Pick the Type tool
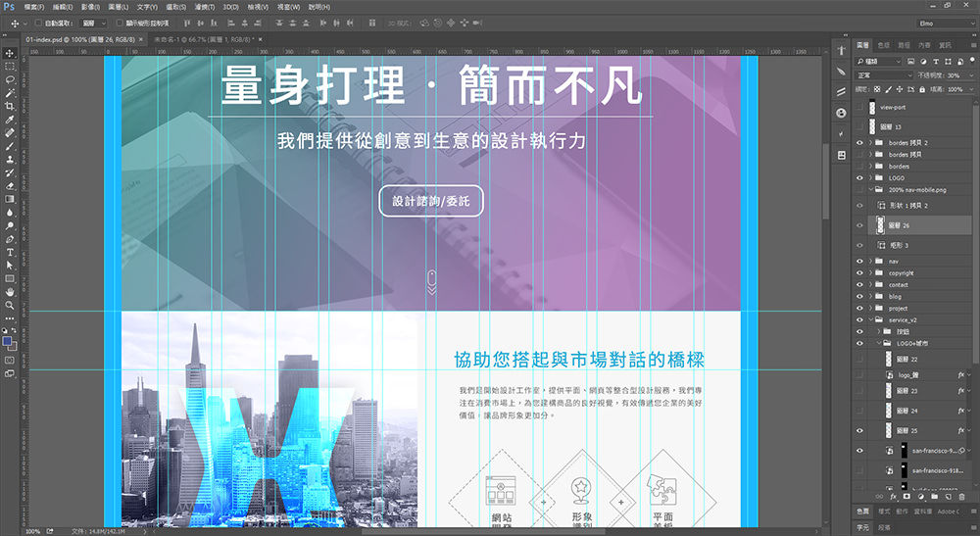Screen dimensions: 980x536 (10, 252)
